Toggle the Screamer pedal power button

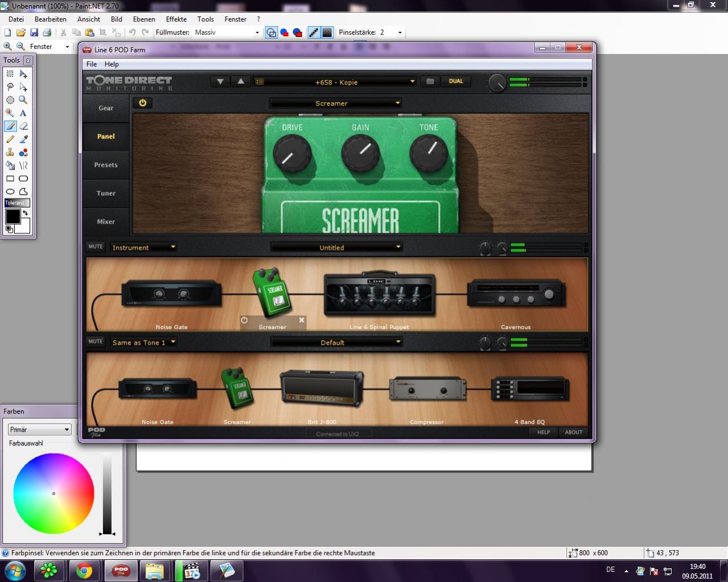(x=142, y=103)
